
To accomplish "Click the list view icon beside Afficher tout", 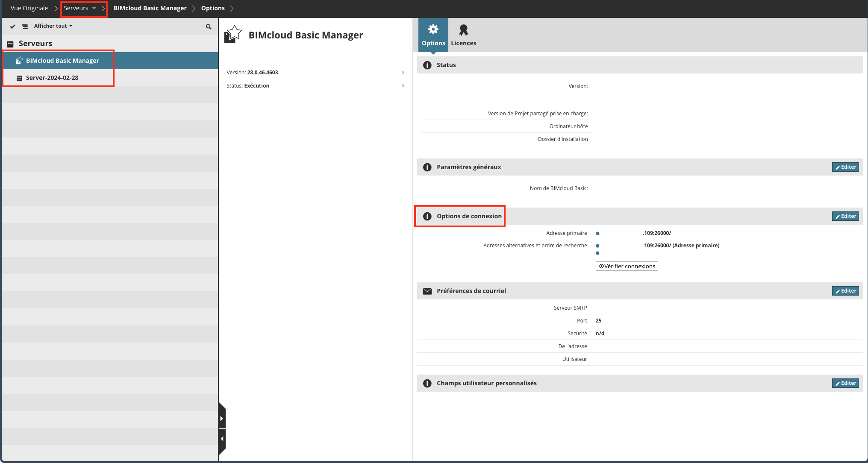I will (x=25, y=26).
